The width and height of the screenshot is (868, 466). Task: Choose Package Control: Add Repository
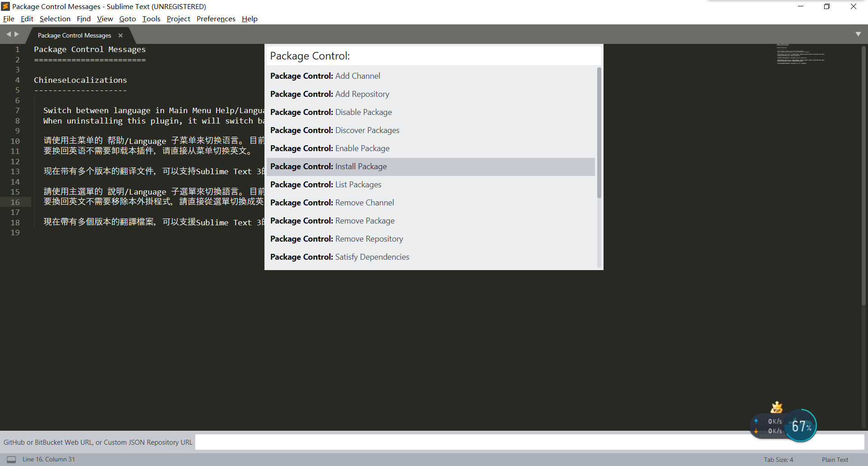tap(431, 94)
